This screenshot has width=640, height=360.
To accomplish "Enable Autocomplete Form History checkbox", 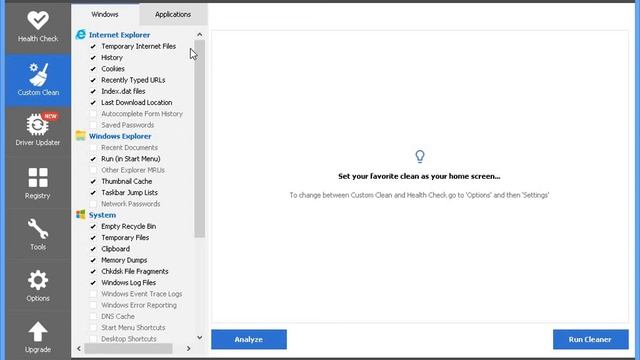I will click(x=93, y=114).
